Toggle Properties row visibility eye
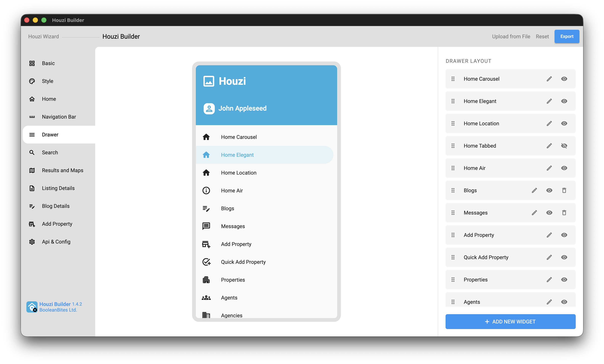This screenshot has width=604, height=364. tap(564, 279)
